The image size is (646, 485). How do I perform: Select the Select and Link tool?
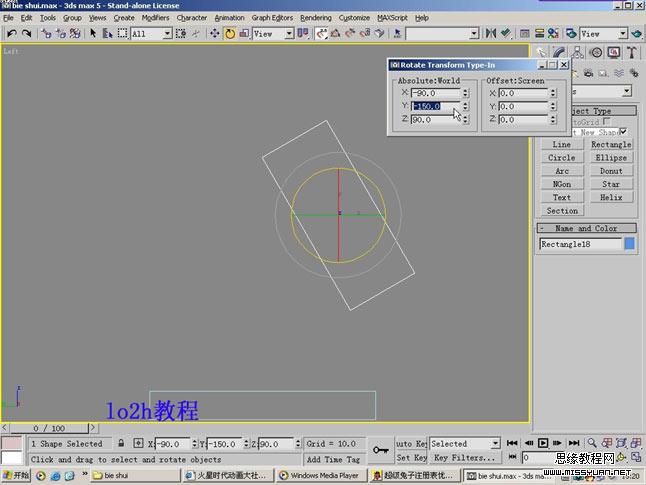[46, 33]
